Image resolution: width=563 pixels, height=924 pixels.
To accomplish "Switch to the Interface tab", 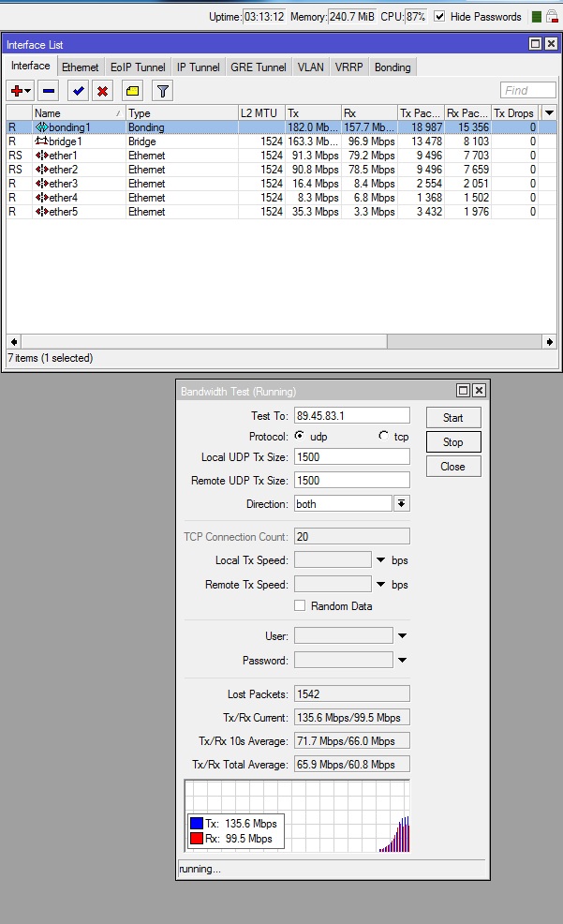I will tap(31, 66).
